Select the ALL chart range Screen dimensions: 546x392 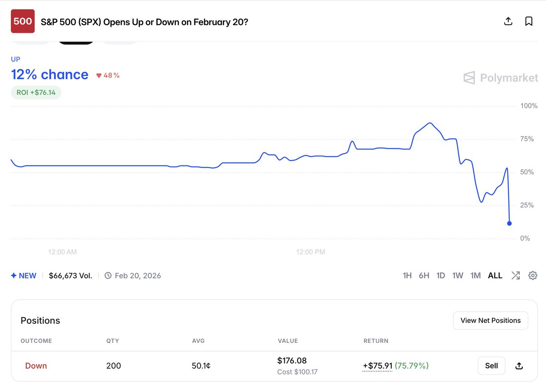495,276
